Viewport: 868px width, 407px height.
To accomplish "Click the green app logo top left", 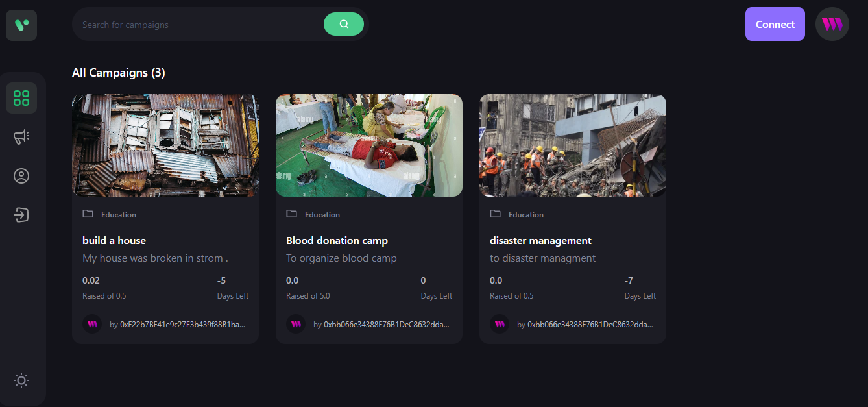I will tap(21, 24).
